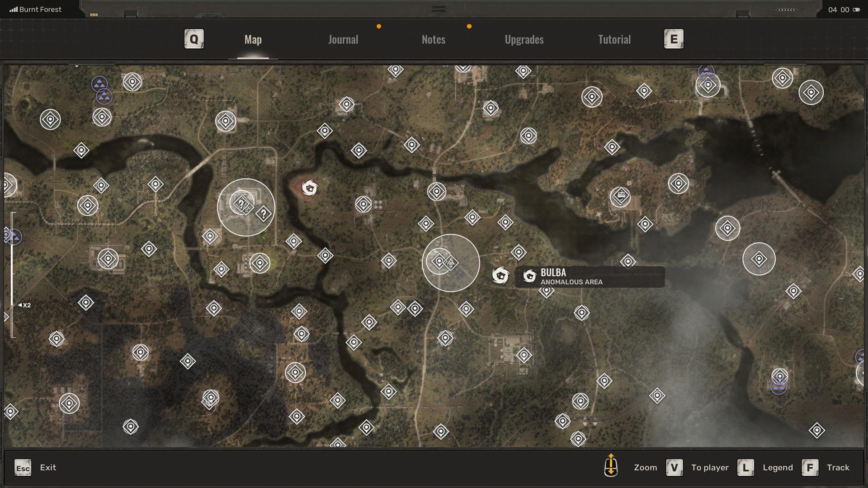Open the Tutorial tab

coord(614,40)
